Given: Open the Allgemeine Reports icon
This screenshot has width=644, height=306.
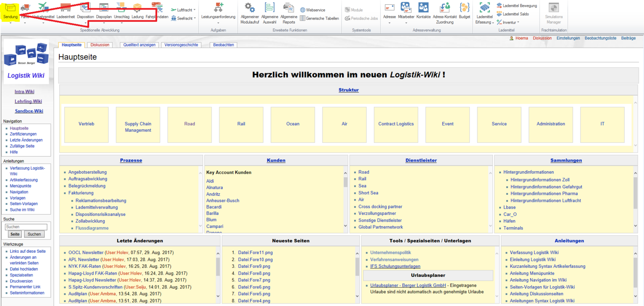Looking at the screenshot, I should coord(289,7).
